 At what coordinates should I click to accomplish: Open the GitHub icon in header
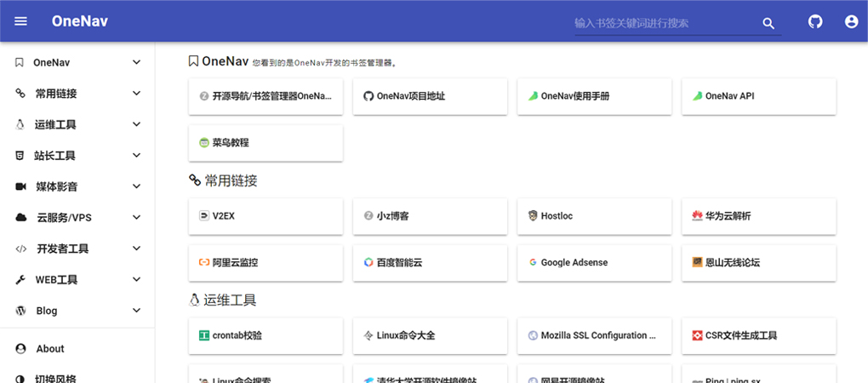[815, 21]
